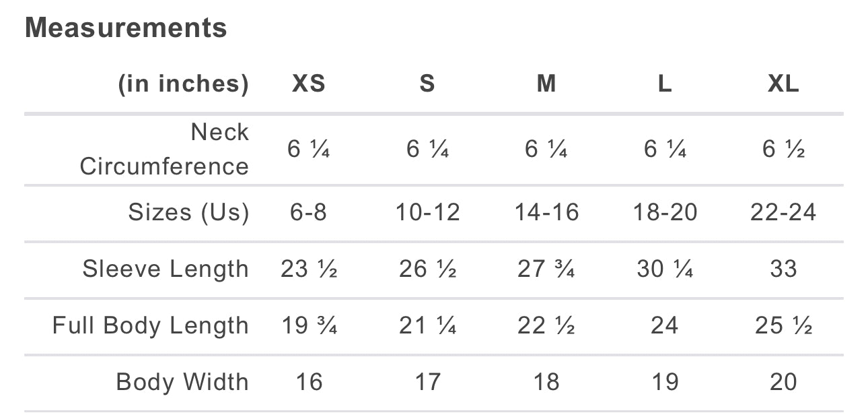The height and width of the screenshot is (417, 868).
Task: Click the body width value 16
Action: point(309,382)
